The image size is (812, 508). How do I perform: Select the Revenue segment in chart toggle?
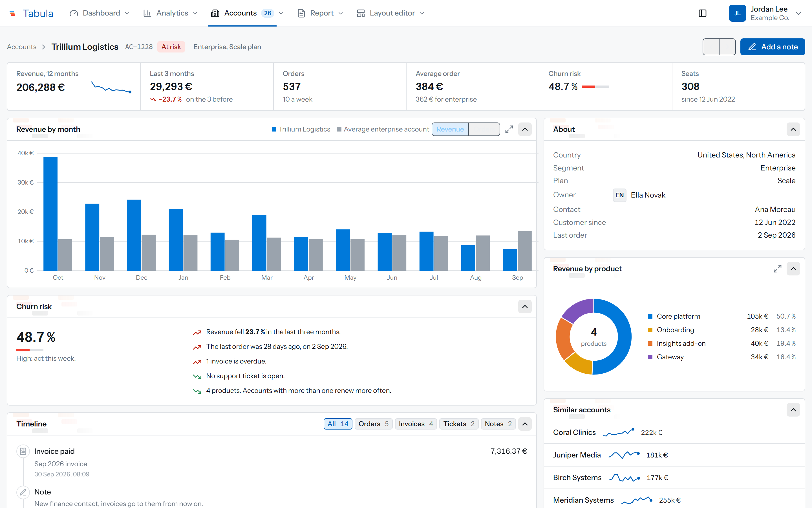pos(450,129)
